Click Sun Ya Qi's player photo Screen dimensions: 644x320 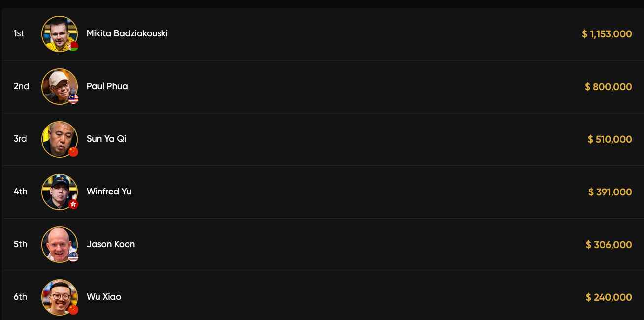[59, 139]
